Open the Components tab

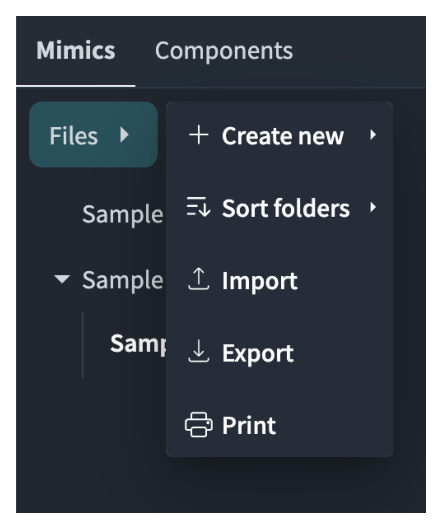224,51
